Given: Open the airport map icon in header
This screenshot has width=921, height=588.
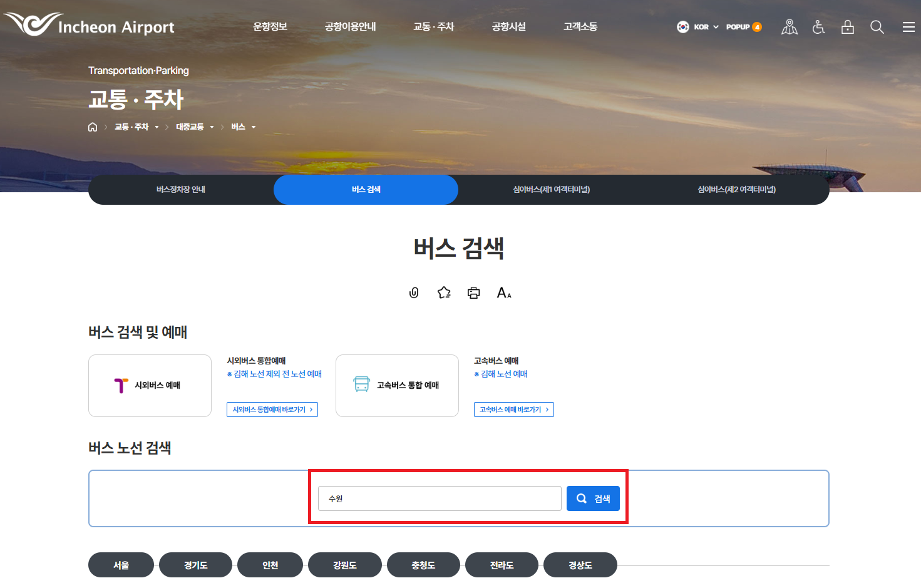Looking at the screenshot, I should tap(789, 26).
